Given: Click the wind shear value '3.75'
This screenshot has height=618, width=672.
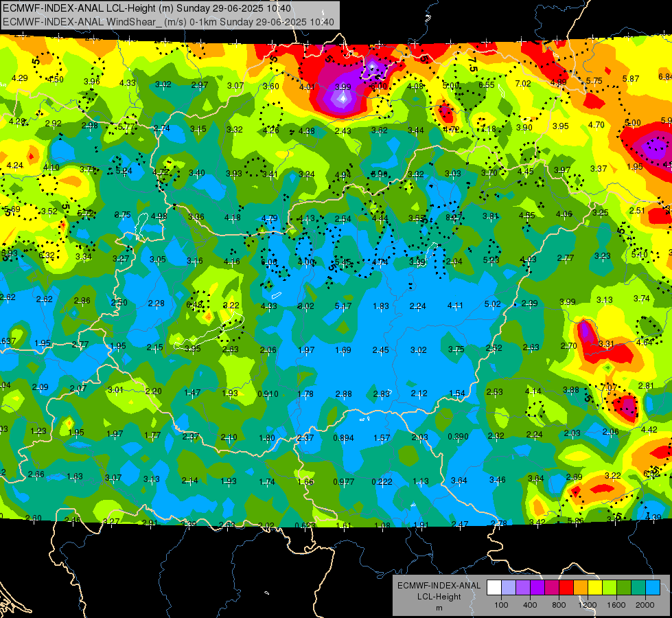Looking at the screenshot, I should point(456,349).
